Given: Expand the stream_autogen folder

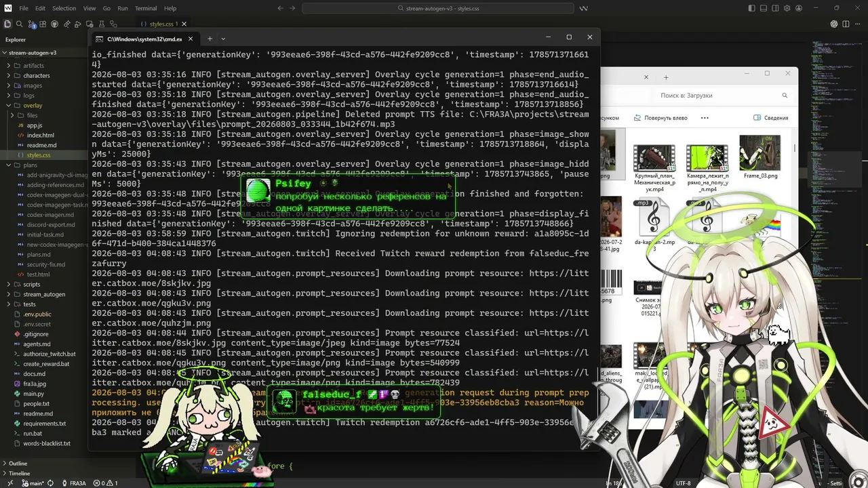Looking at the screenshot, I should click(44, 294).
